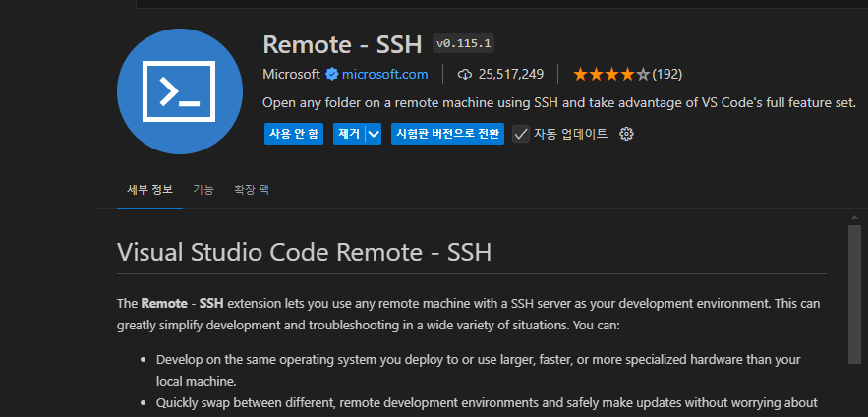Click the Remote - SSH extension logo
Screen dimensions: 868x417
179,91
